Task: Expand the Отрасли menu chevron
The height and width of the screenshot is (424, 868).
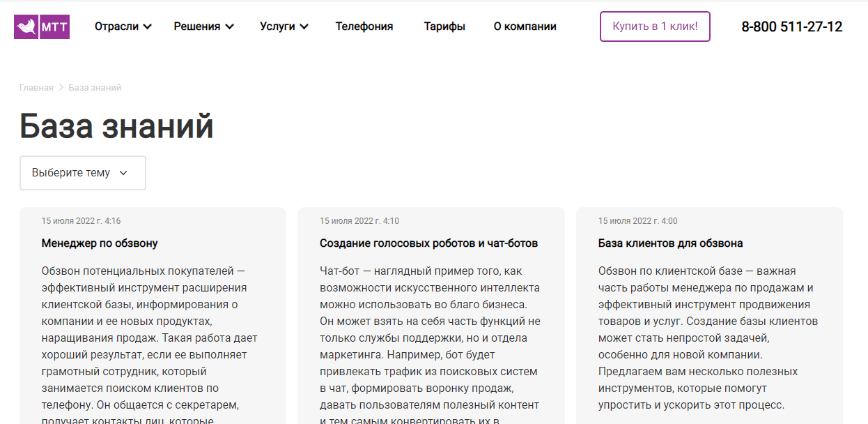Action: [x=148, y=27]
